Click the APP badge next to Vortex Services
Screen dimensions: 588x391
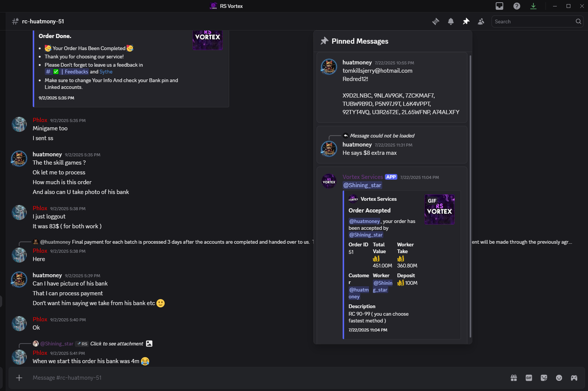391,177
